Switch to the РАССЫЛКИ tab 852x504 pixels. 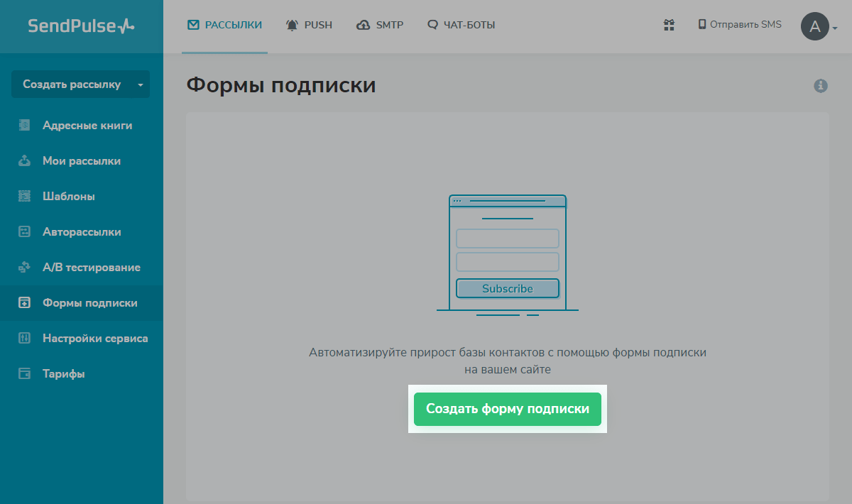(x=224, y=26)
